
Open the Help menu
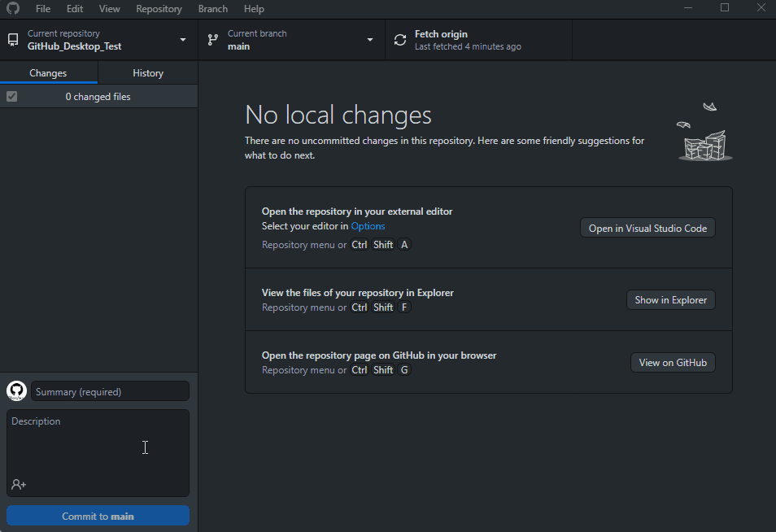(254, 9)
